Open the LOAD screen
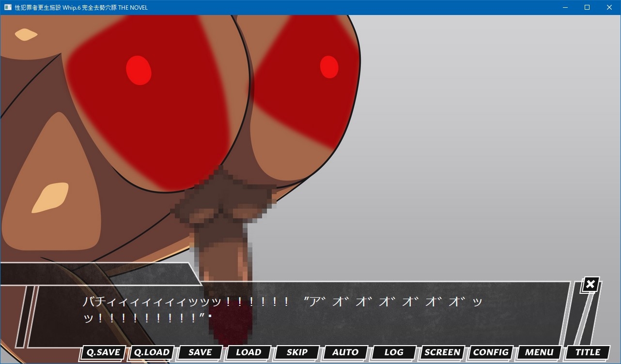 coord(248,352)
